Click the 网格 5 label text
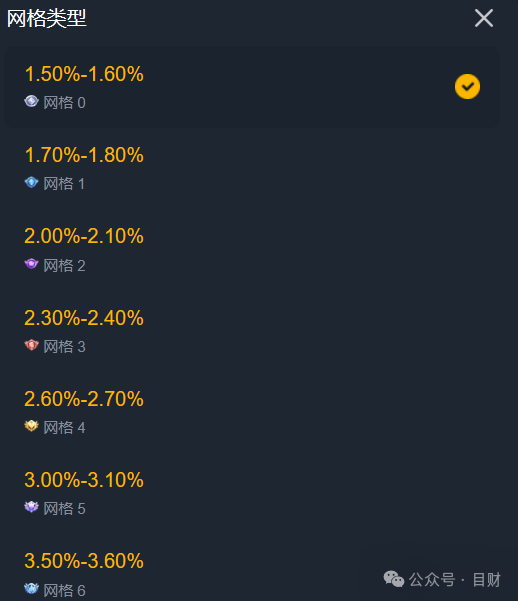The width and height of the screenshot is (518, 601). pos(64,509)
